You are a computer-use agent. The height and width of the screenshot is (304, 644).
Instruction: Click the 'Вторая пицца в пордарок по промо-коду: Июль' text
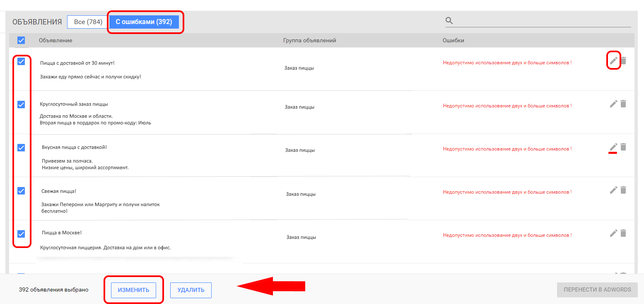pyautogui.click(x=95, y=123)
